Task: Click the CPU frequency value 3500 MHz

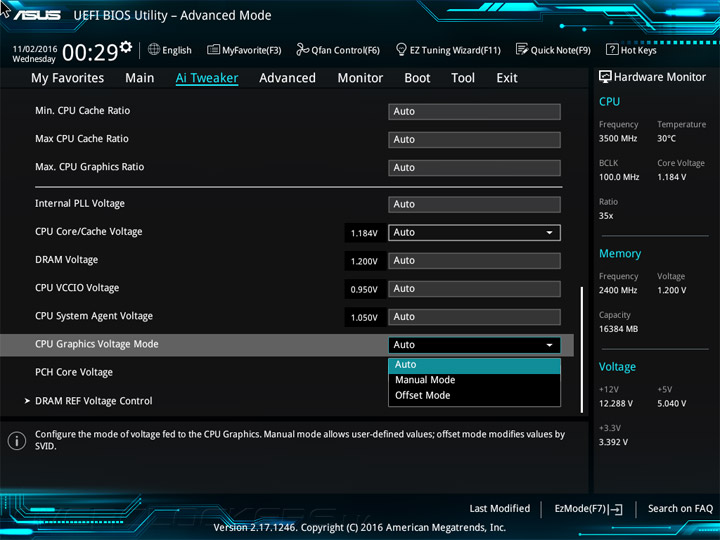Action: pos(618,139)
